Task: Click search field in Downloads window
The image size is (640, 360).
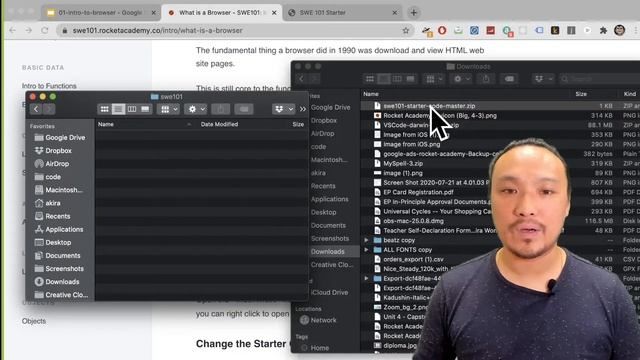Action: 599,79
